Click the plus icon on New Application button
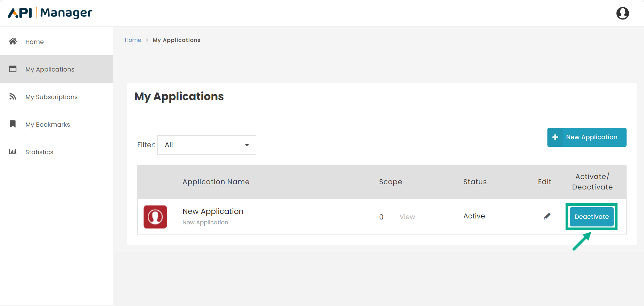The height and width of the screenshot is (306, 644). coord(555,137)
